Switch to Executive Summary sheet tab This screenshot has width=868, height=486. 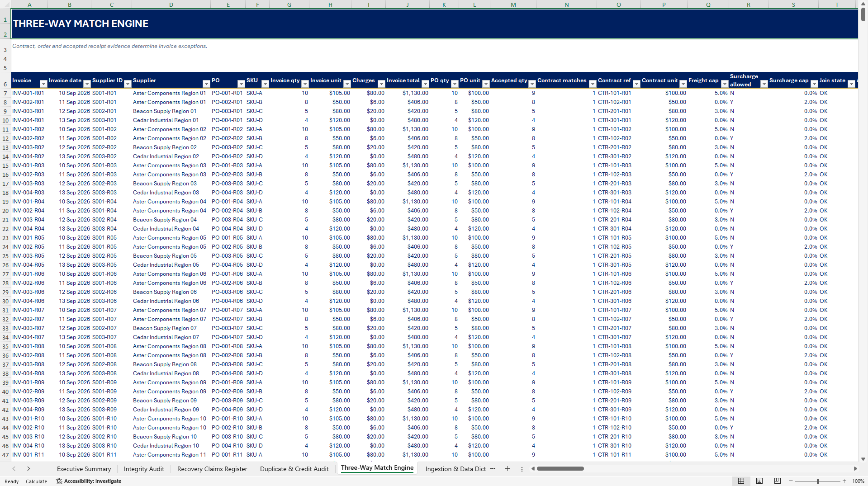(x=84, y=469)
